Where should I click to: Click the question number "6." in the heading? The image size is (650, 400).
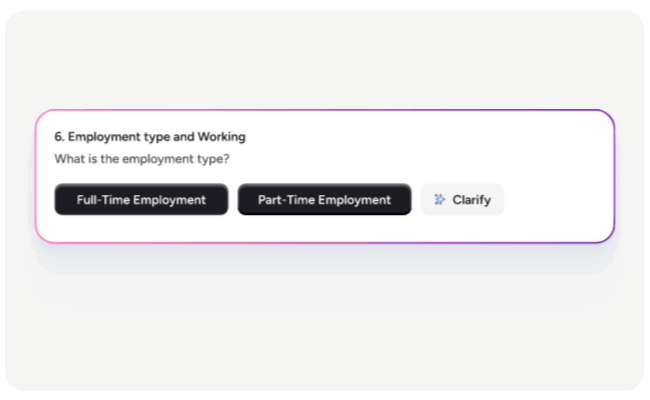click(x=59, y=136)
